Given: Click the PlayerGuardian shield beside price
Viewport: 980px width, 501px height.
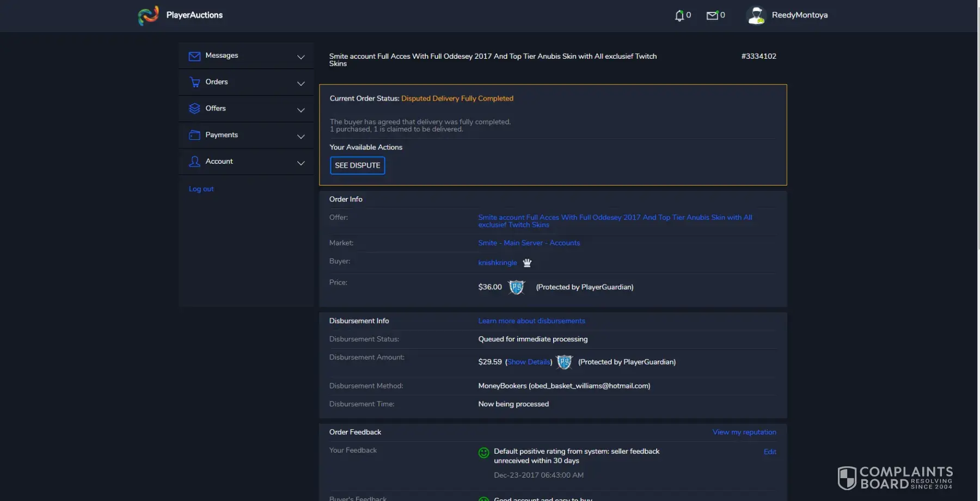Looking at the screenshot, I should (516, 287).
